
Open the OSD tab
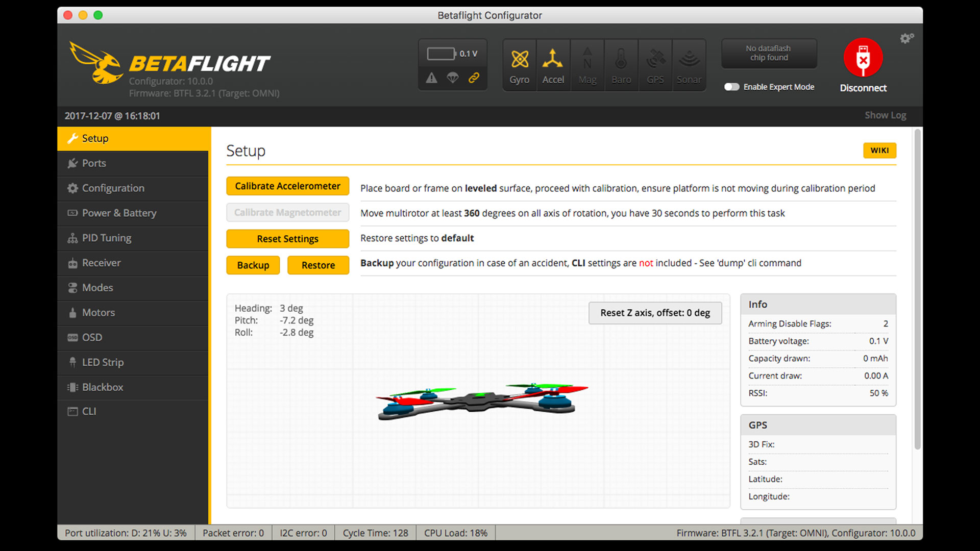coord(133,337)
